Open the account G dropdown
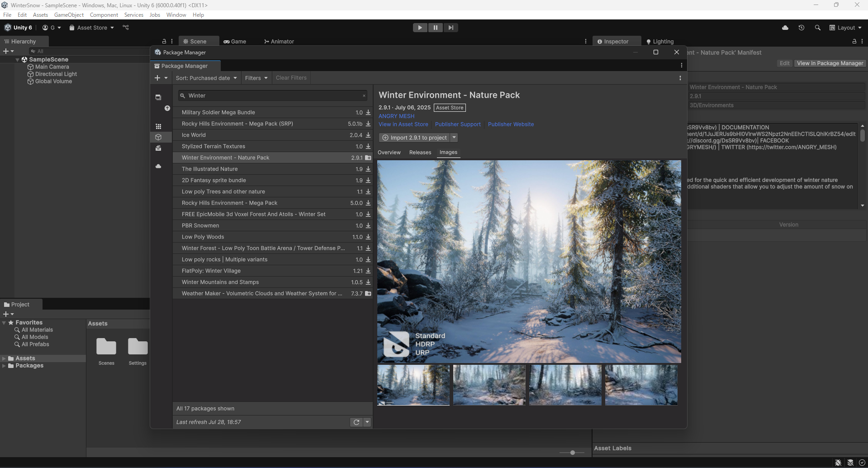868x468 pixels. pyautogui.click(x=52, y=28)
